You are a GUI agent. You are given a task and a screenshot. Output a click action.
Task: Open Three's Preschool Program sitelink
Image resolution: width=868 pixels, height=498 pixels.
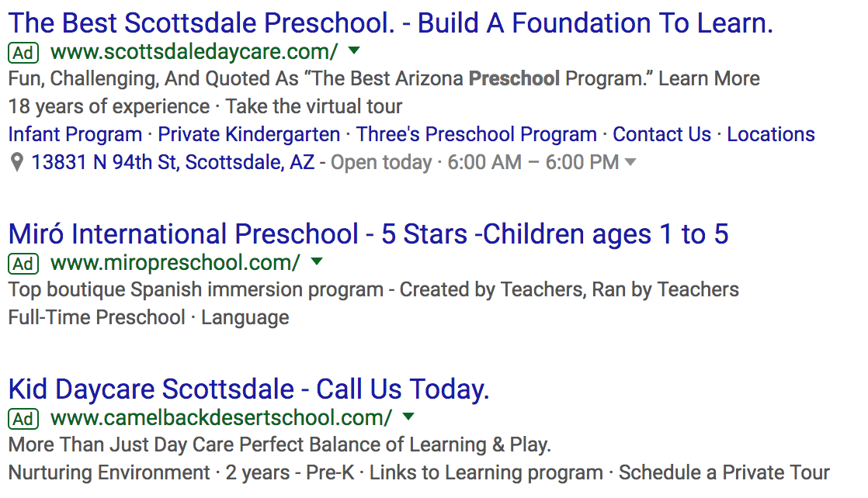click(x=477, y=134)
